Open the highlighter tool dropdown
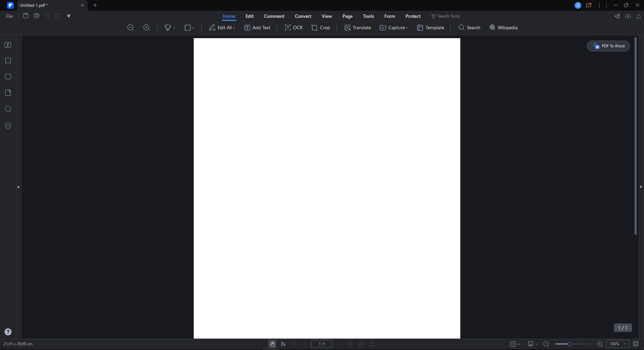Viewport: 644px width, 350px height. tap(170, 28)
